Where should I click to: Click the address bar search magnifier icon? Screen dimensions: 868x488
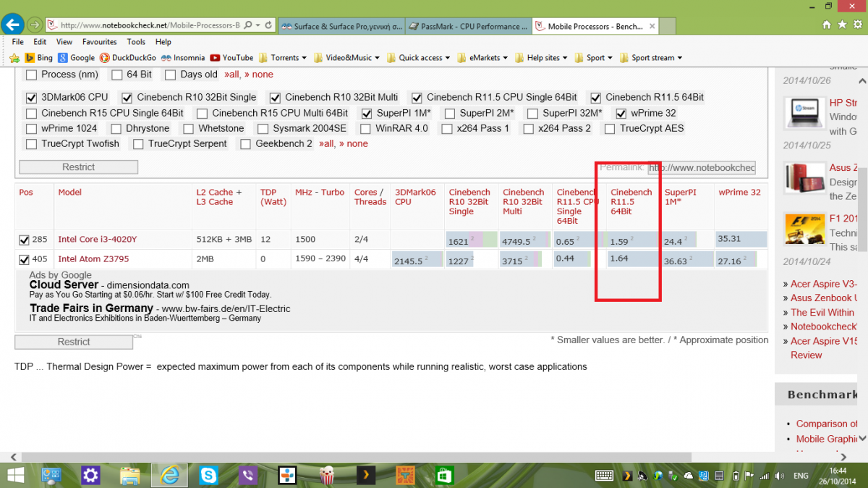[248, 25]
